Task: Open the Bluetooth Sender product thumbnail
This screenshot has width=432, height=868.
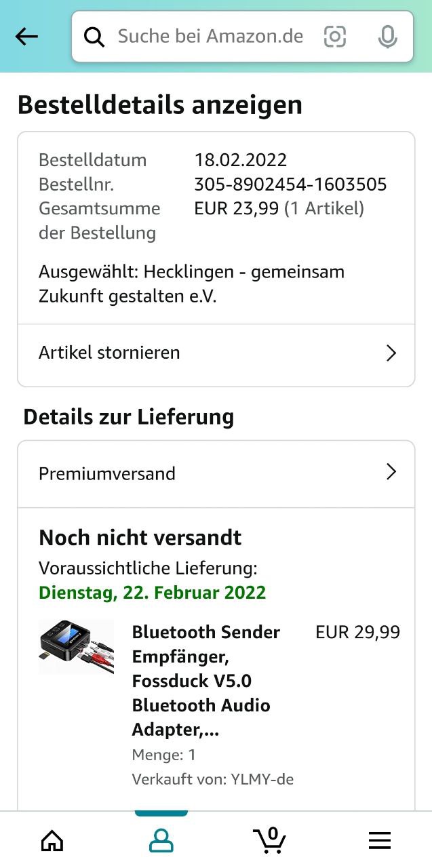Action: click(x=76, y=646)
